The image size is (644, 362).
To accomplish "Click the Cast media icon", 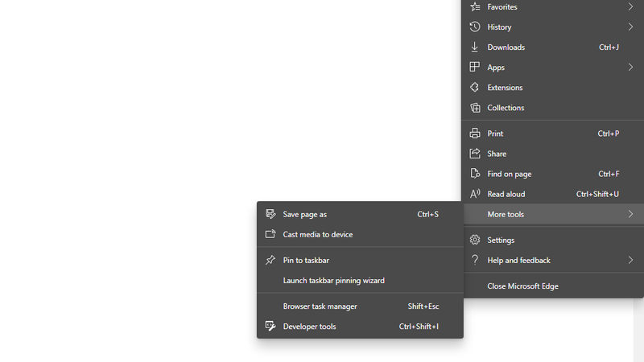I will tap(270, 234).
